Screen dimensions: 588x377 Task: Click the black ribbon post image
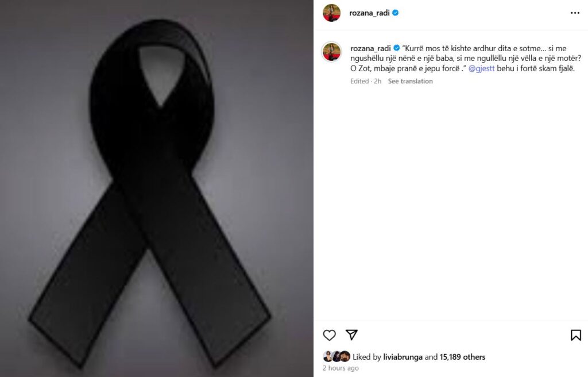157,188
